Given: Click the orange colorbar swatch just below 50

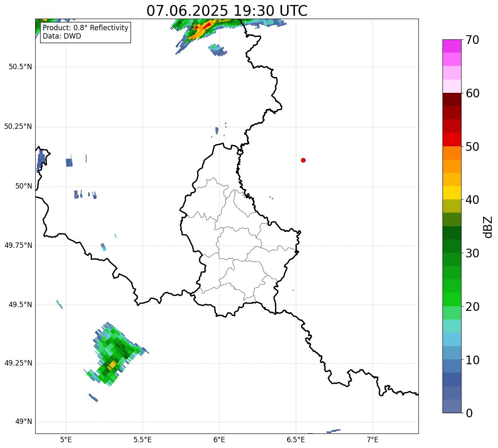Looking at the screenshot, I should pyautogui.click(x=452, y=153).
